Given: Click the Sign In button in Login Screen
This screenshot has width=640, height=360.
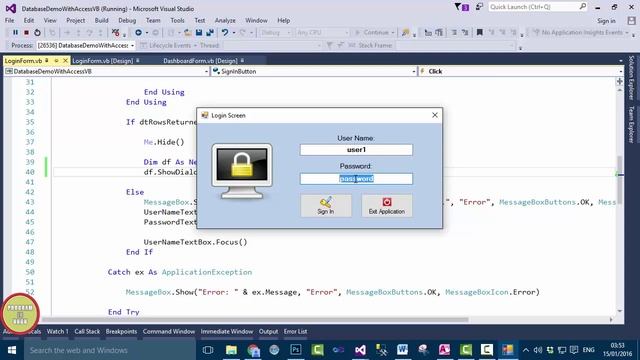Looking at the screenshot, I should [326, 205].
